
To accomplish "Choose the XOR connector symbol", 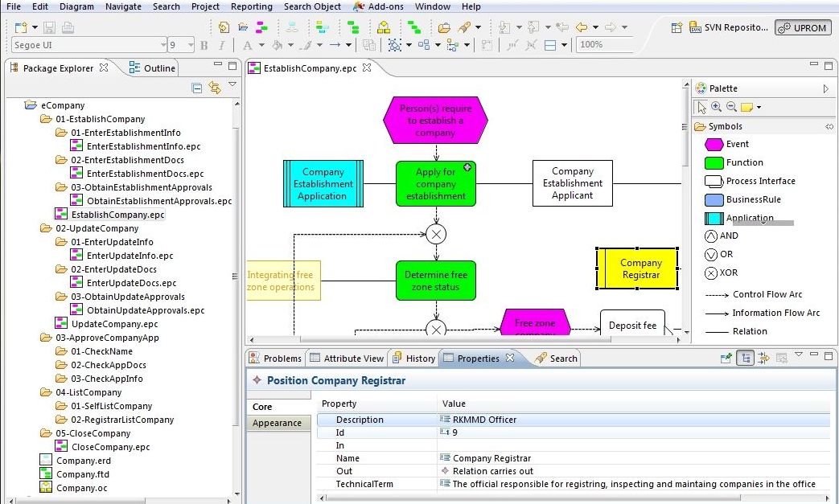I will point(727,272).
